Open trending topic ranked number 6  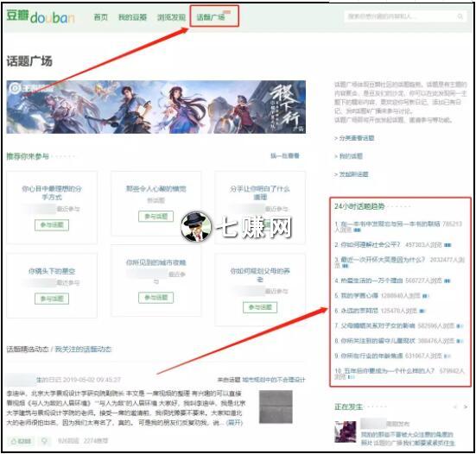coord(359,311)
